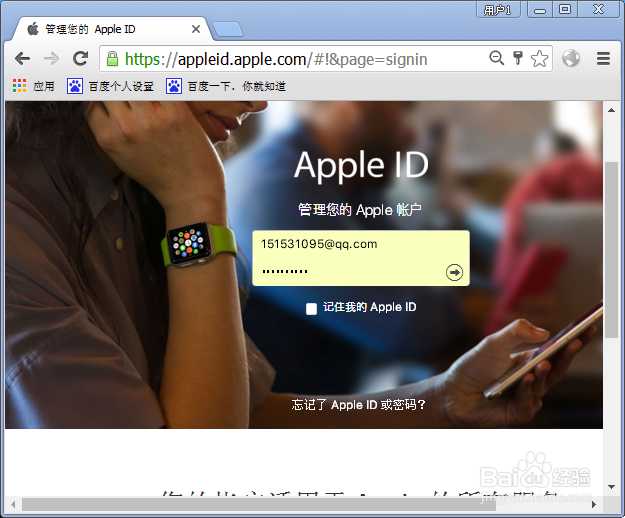Click the Apple ID heading text
Screen dimensions: 625x518
click(x=361, y=165)
